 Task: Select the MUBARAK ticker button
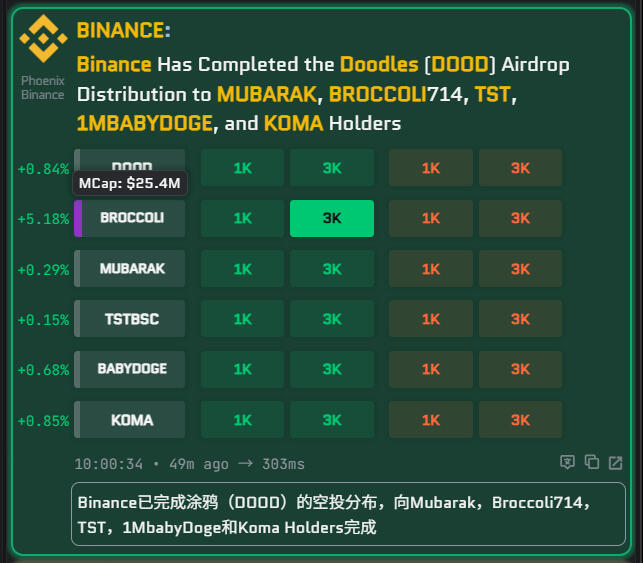(132, 269)
